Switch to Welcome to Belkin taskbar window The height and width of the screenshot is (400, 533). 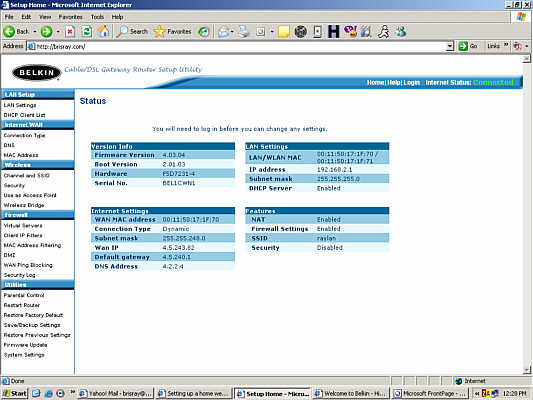(x=350, y=394)
